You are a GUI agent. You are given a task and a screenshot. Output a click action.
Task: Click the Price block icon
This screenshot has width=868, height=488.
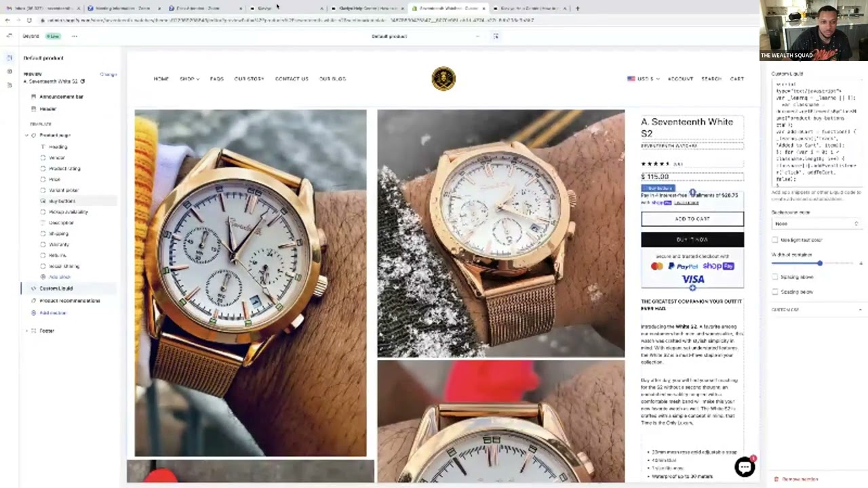coord(43,179)
